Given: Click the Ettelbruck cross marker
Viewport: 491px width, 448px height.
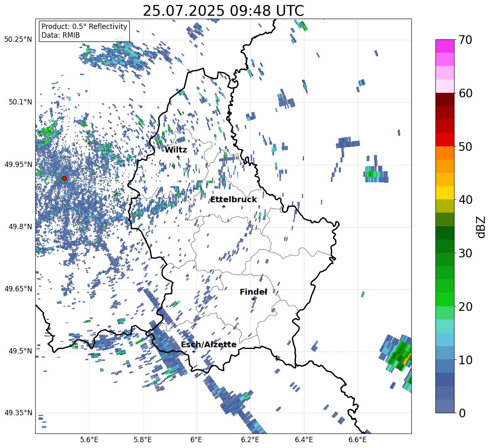Looking at the screenshot, I should coord(224,206).
